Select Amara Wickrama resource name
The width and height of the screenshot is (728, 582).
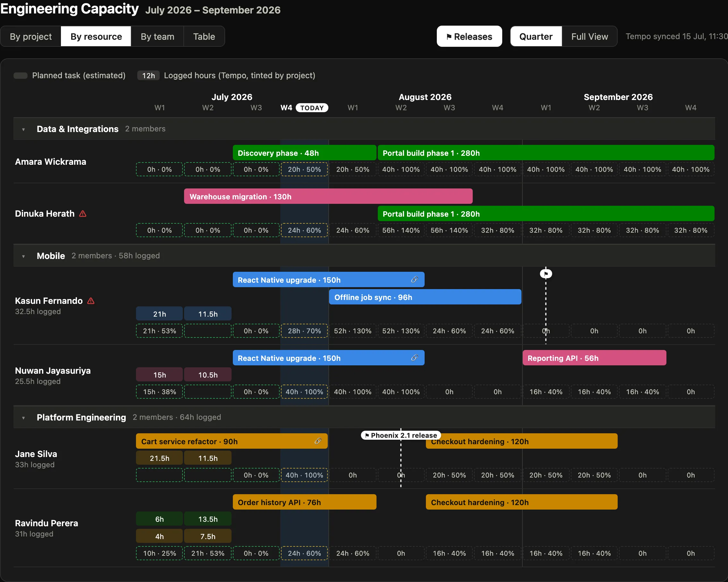coord(51,162)
